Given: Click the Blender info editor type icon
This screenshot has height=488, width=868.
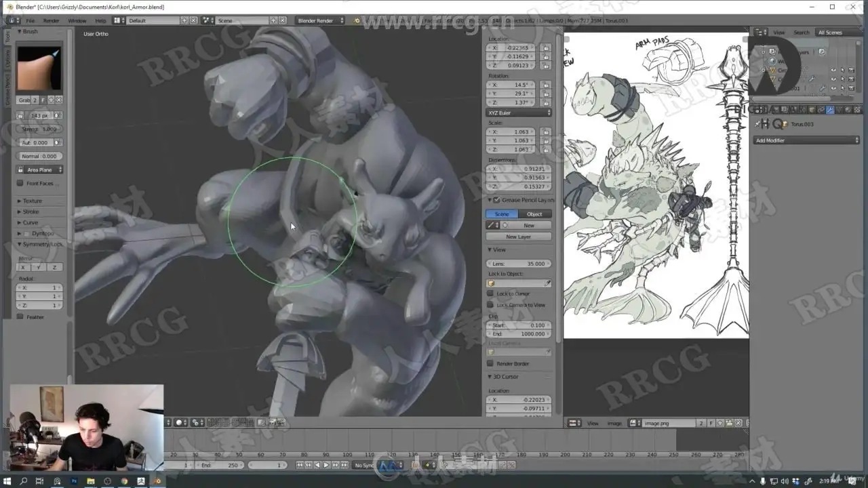Looking at the screenshot, I should pyautogui.click(x=13, y=20).
